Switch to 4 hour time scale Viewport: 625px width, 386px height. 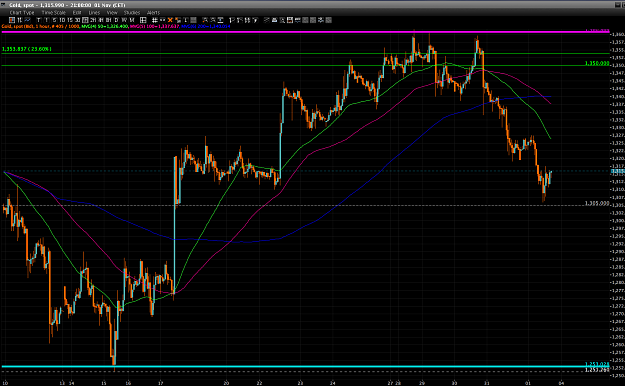pyautogui.click(x=101, y=20)
